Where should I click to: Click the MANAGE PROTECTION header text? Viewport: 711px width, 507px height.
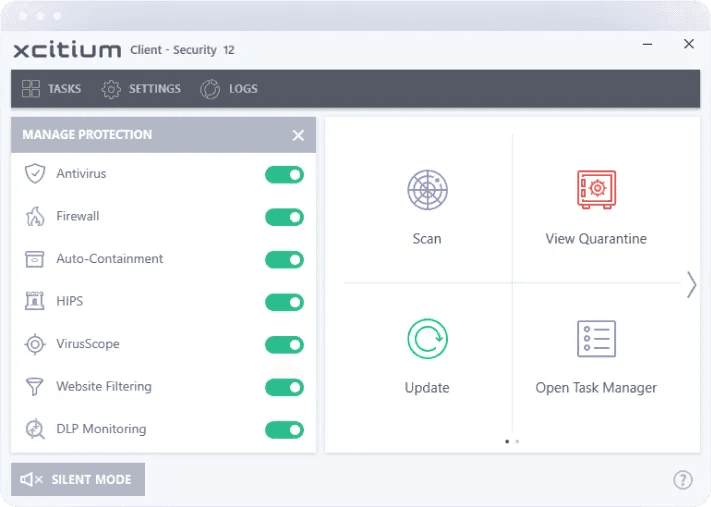pyautogui.click(x=87, y=135)
